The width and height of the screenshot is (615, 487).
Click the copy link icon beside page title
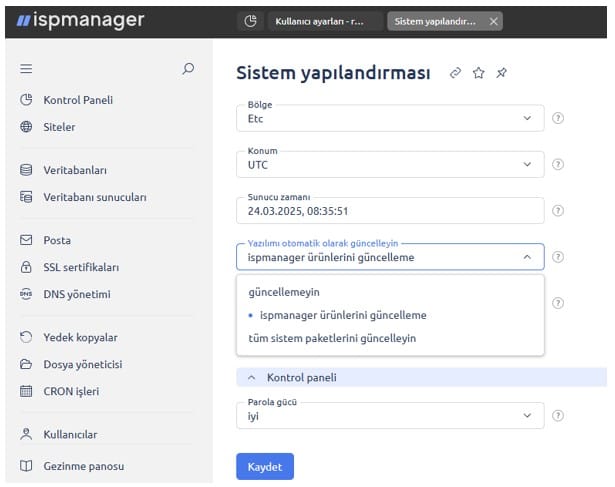coord(455,74)
